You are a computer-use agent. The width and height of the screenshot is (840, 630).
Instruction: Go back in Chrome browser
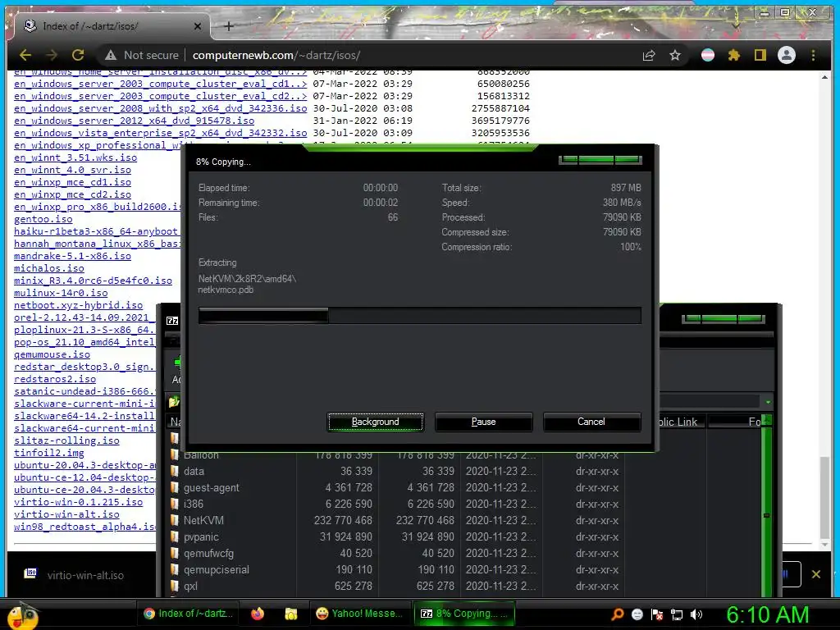coord(25,55)
